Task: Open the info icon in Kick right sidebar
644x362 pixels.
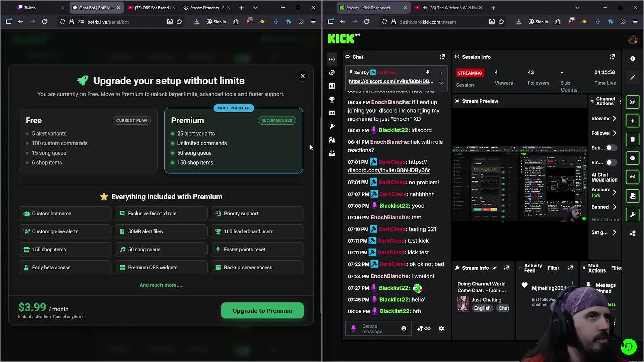Action: coord(633,59)
